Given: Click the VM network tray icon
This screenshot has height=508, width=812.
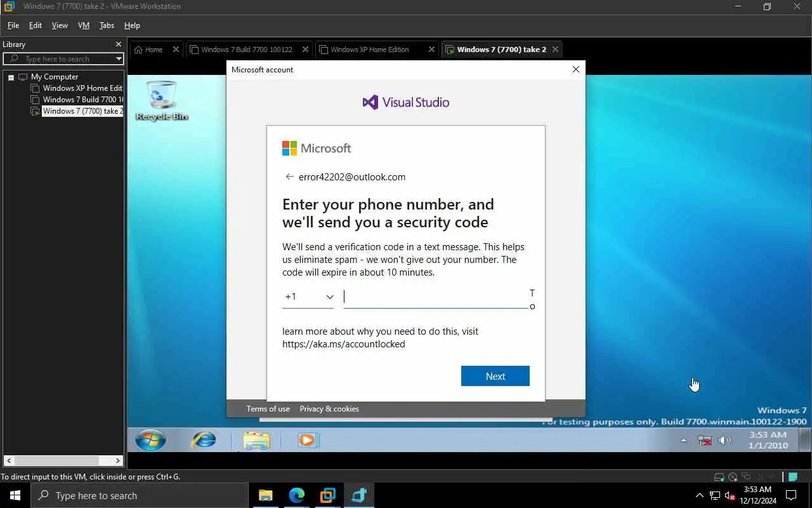Looking at the screenshot, I should (x=704, y=440).
